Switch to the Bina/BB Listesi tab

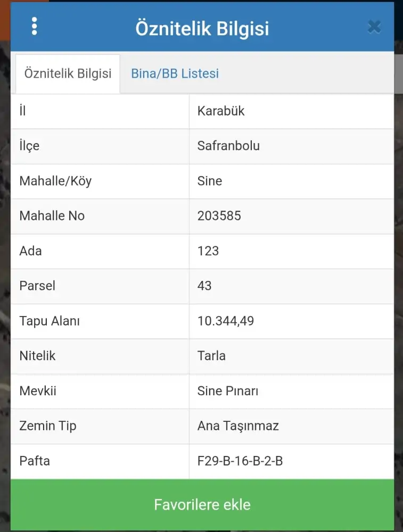coord(175,73)
